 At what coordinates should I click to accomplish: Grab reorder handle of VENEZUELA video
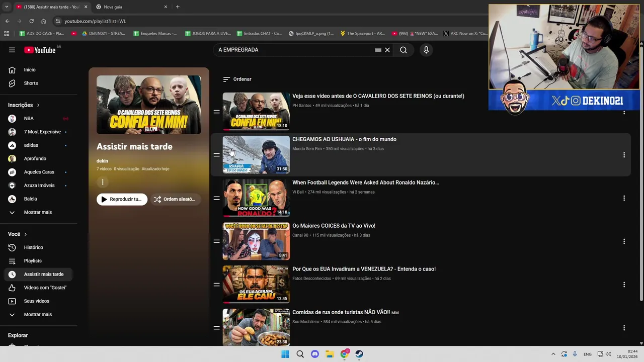click(216, 285)
